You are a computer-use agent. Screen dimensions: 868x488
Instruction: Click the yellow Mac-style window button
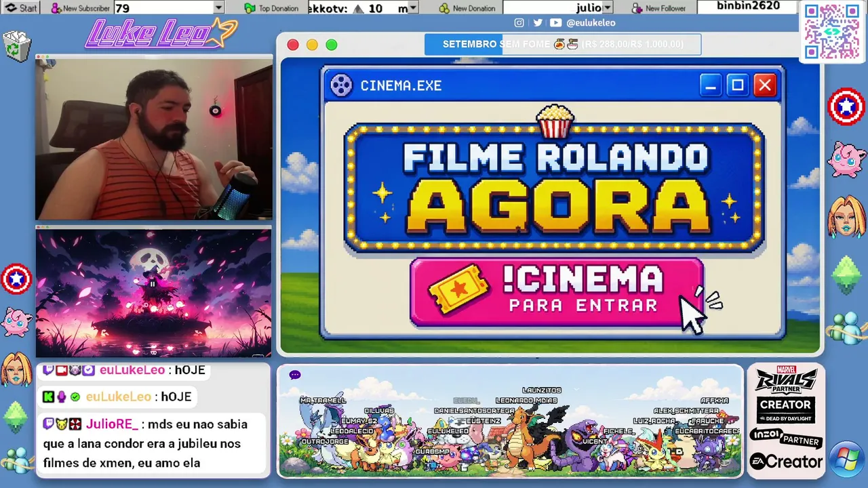coord(312,45)
